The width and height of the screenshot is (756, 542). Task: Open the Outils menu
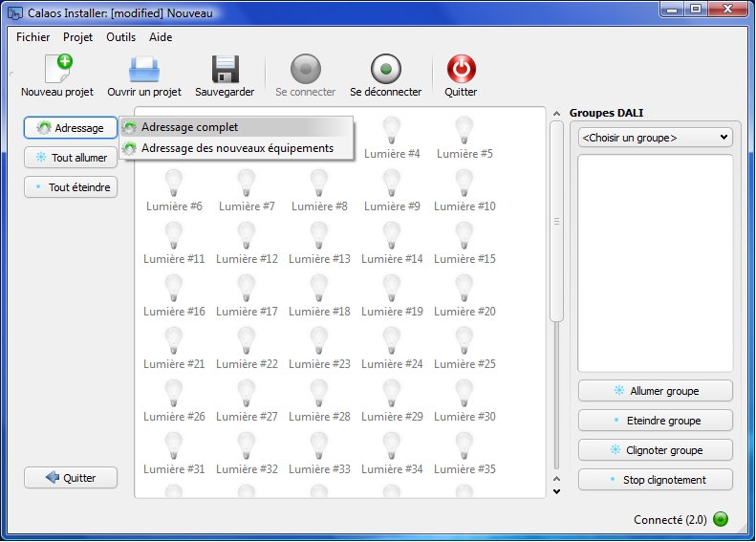point(121,37)
